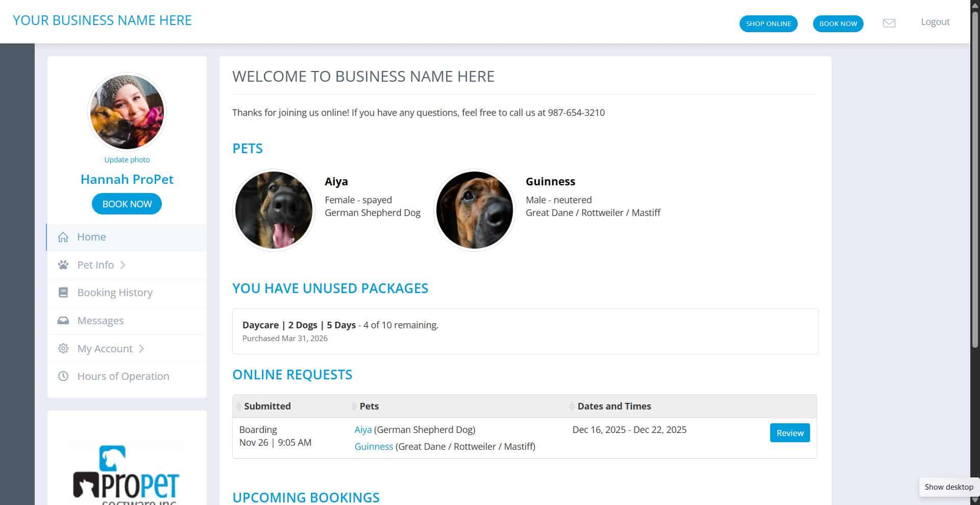Click the Home icon in the sidebar
The image size is (980, 505).
point(63,236)
